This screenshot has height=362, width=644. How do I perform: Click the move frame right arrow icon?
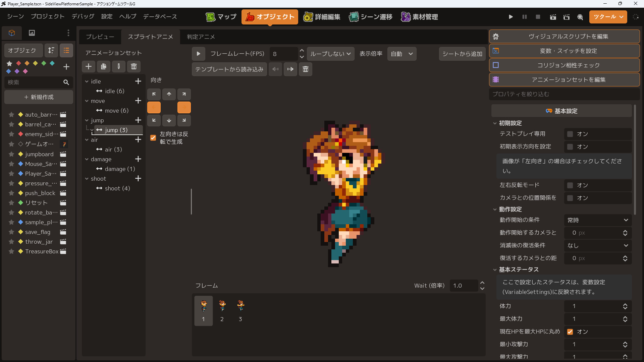[x=290, y=69]
